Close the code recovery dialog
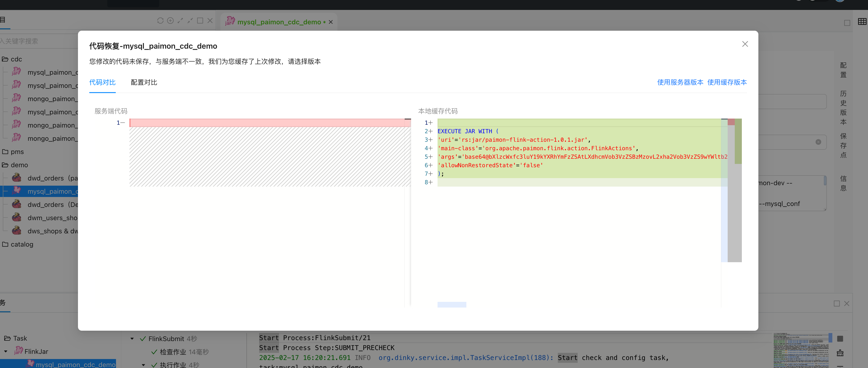 point(745,44)
